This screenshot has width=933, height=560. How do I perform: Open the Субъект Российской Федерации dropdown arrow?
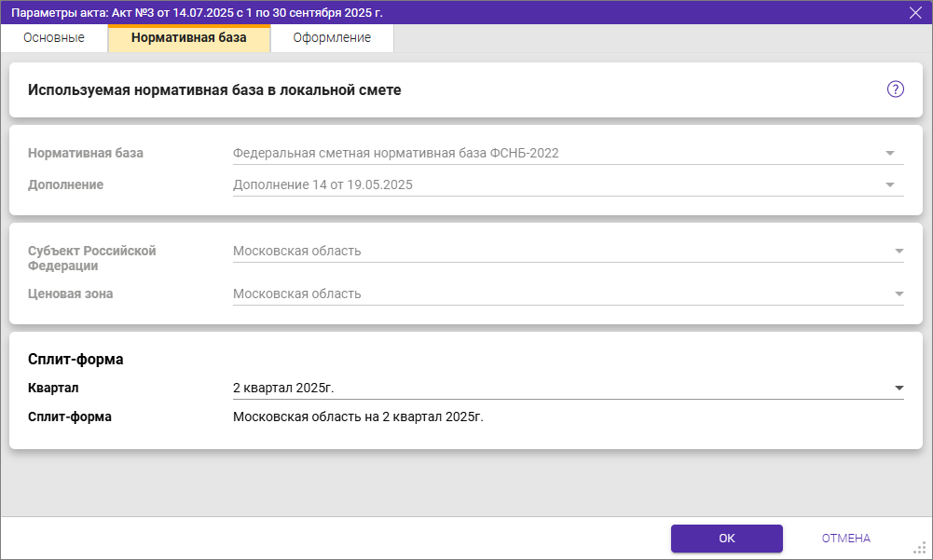click(x=899, y=251)
